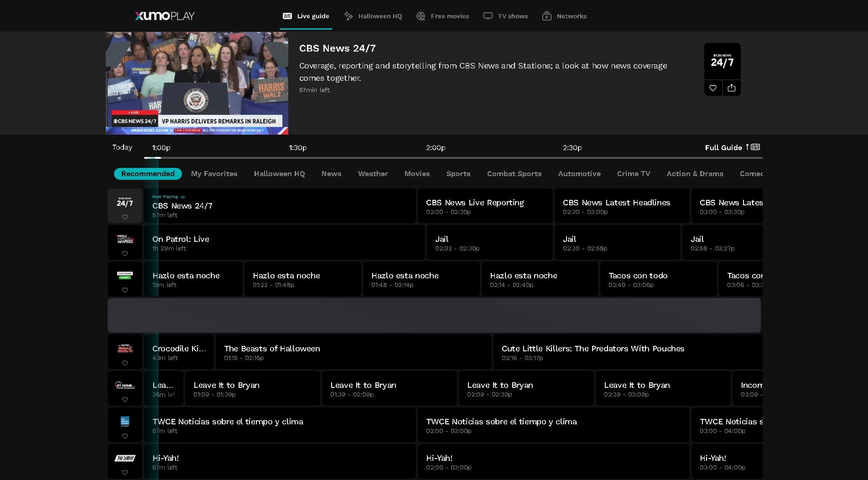Image resolution: width=868 pixels, height=480 pixels.
Task: Filter guide by Movies category
Action: click(x=417, y=174)
